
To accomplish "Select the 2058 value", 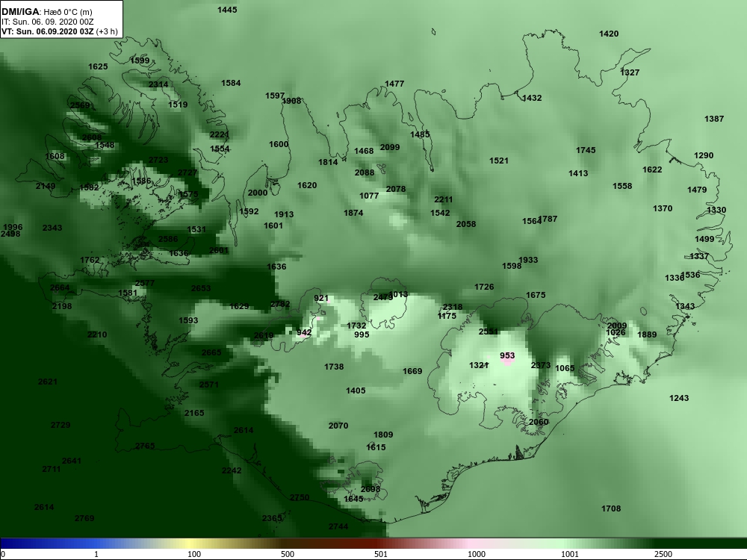I will click(x=466, y=224).
